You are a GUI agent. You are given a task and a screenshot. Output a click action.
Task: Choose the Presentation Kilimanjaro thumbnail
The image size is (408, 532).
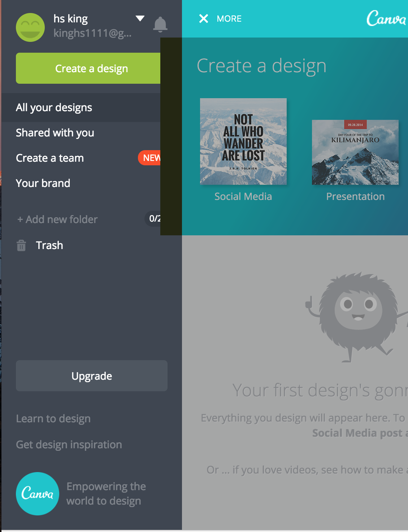(355, 152)
